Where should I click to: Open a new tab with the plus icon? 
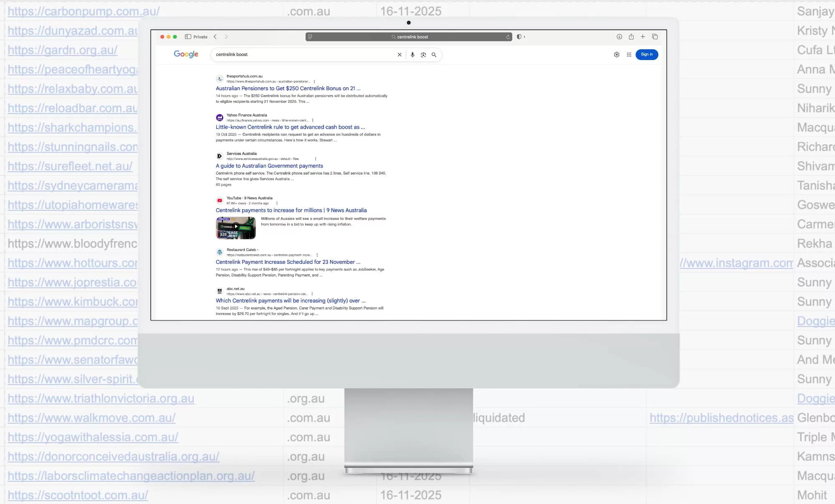click(x=643, y=37)
